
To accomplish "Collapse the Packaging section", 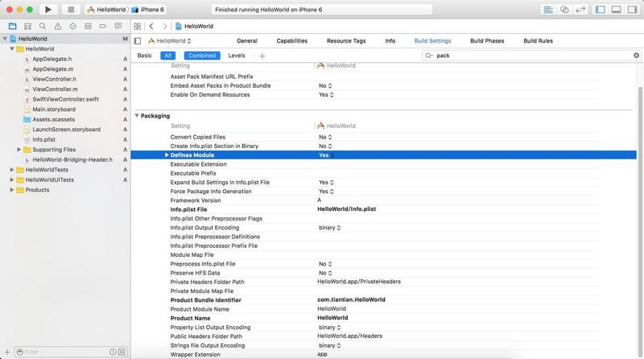I will (x=137, y=116).
